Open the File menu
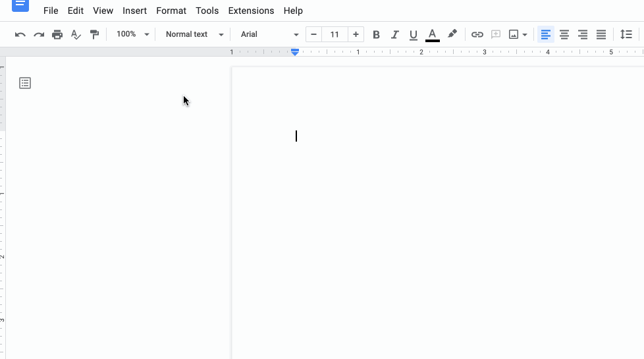 pos(51,11)
